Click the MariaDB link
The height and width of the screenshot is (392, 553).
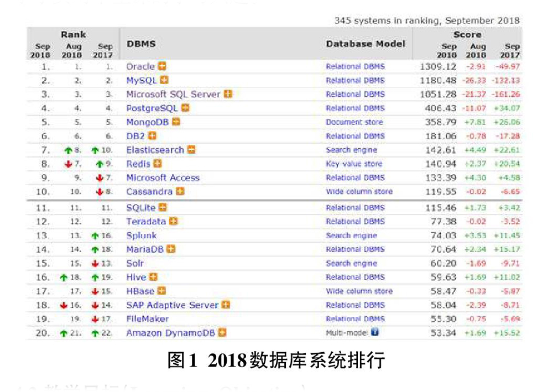click(x=145, y=249)
